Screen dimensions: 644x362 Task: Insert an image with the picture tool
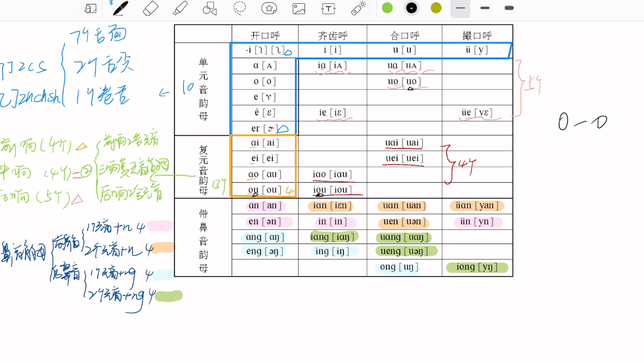pos(299,8)
